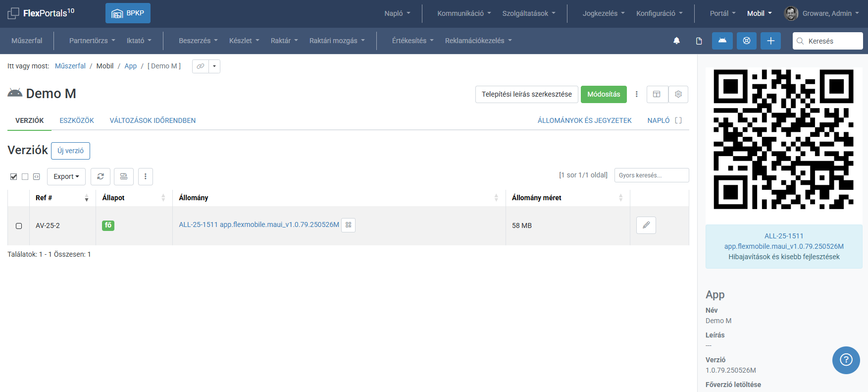
Task: Open the Reklamációkezelés menu
Action: coord(478,41)
